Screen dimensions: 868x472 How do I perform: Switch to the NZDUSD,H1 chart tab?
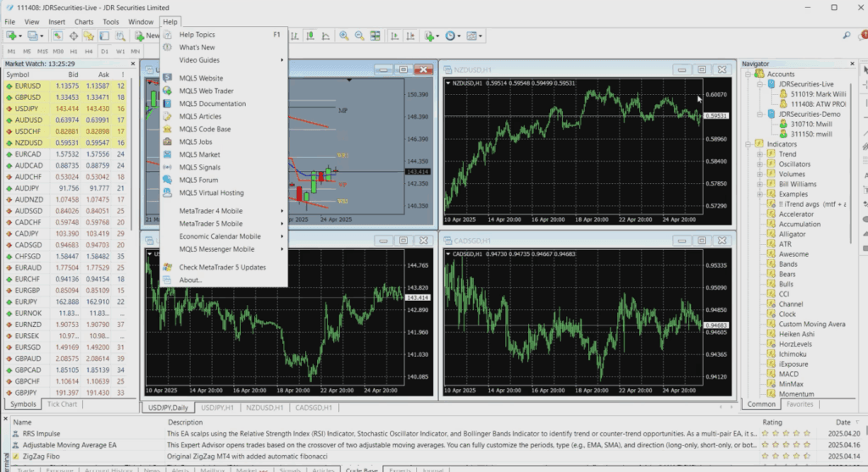pyautogui.click(x=264, y=408)
